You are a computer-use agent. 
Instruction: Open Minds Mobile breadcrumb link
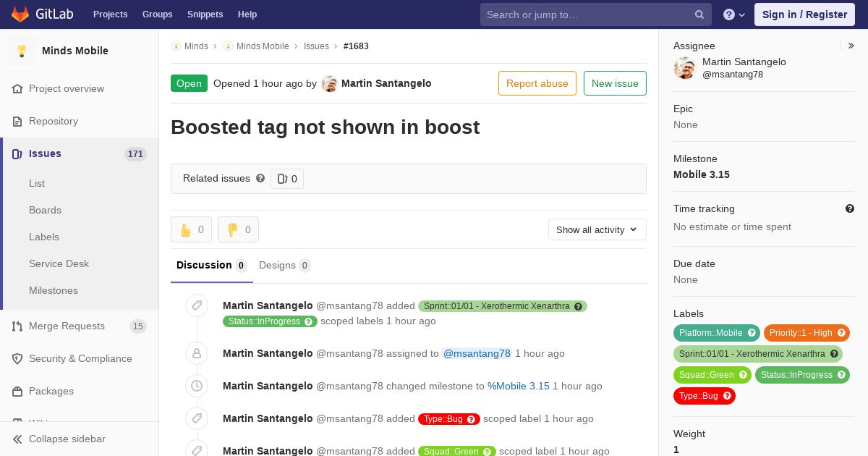[x=263, y=46]
